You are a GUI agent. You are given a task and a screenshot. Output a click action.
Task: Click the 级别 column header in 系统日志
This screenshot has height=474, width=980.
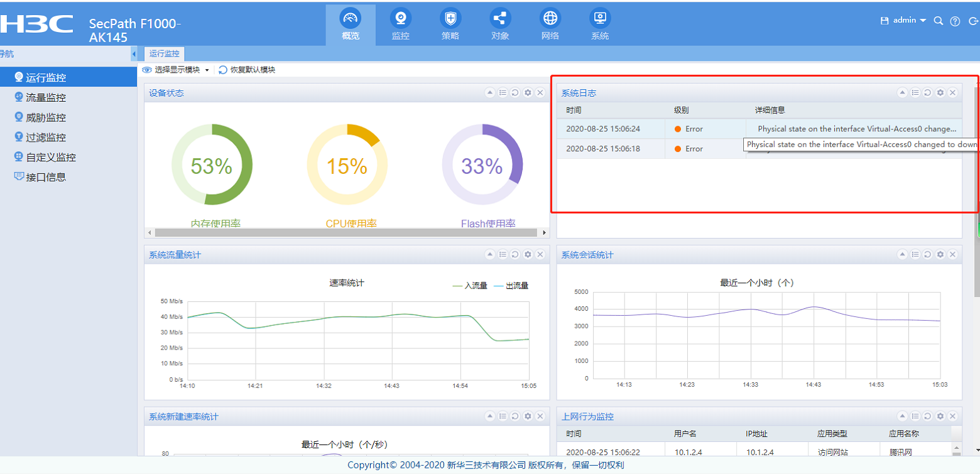(682, 110)
